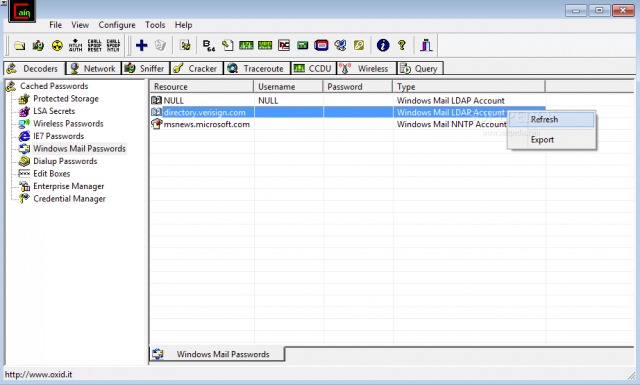The width and height of the screenshot is (640, 385).
Task: Click the yellow radiation APR icon
Action: (x=57, y=45)
